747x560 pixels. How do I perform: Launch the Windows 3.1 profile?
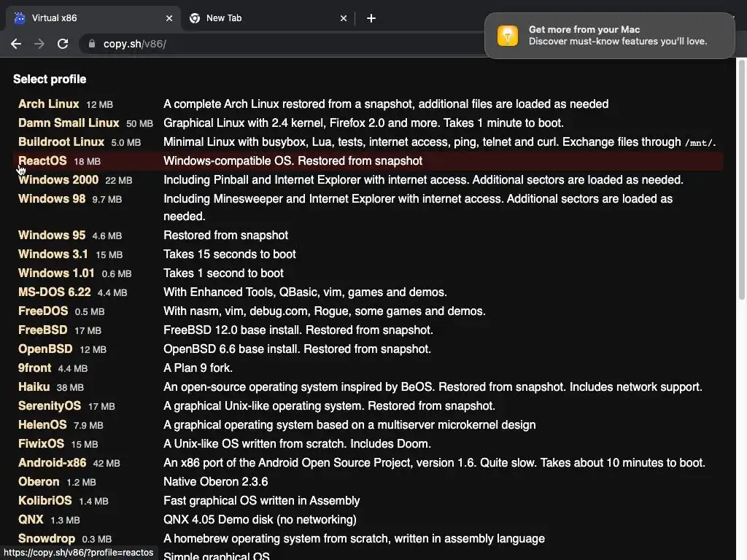(53, 254)
